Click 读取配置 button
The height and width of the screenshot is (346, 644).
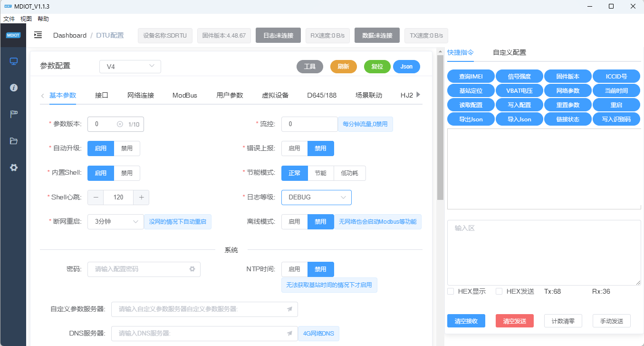[471, 105]
